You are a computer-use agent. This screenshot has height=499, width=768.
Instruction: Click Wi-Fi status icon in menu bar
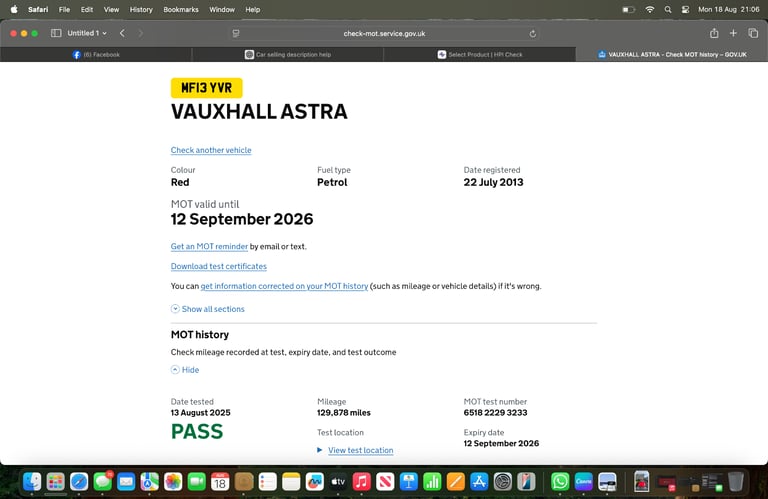point(649,9)
